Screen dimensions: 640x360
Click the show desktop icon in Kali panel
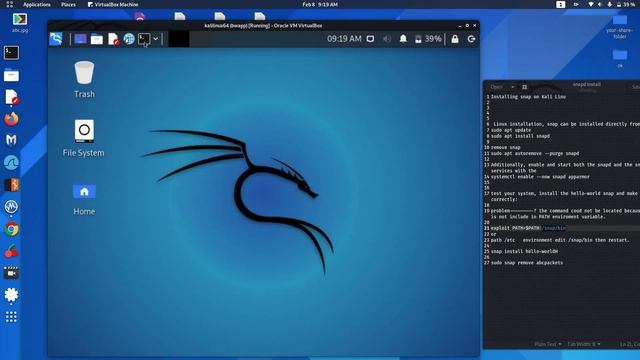tap(80, 39)
